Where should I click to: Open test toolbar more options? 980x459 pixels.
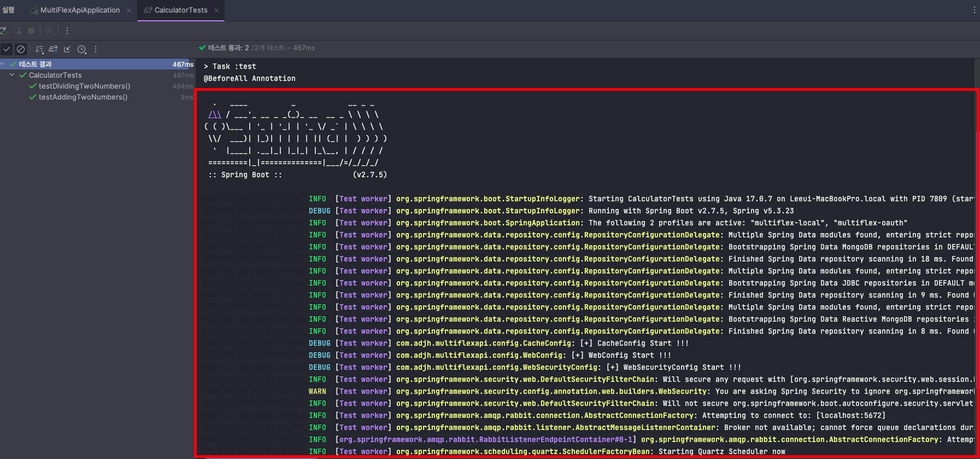[96, 49]
